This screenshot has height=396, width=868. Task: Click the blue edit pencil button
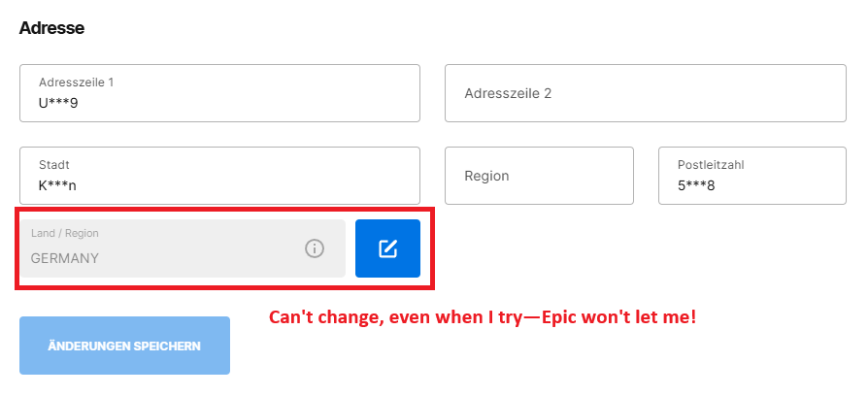point(387,248)
